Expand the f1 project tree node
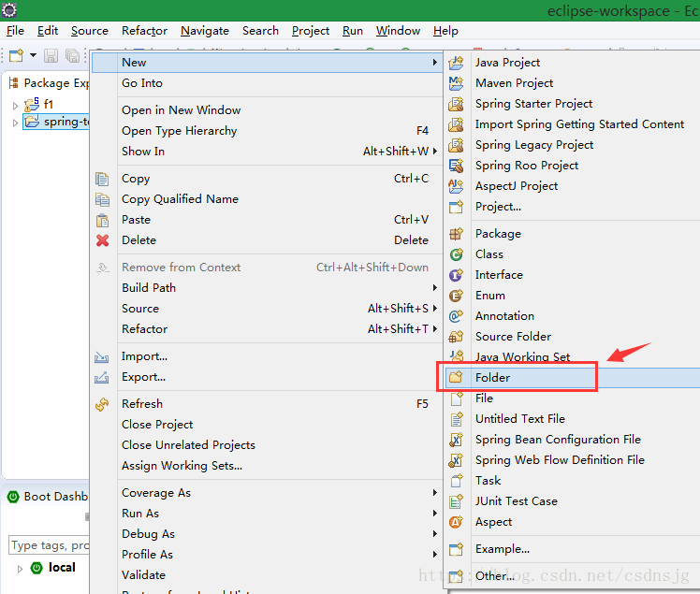 point(15,106)
